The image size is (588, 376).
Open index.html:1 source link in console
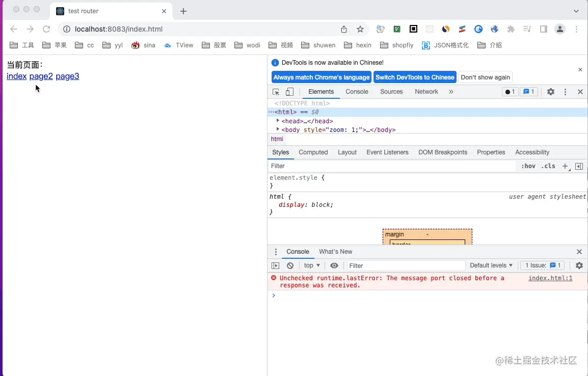pos(550,278)
